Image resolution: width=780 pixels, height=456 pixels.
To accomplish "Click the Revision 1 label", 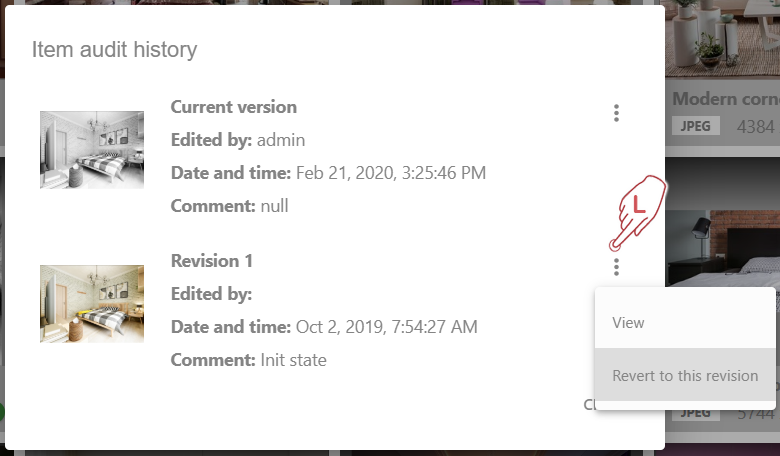I will pyautogui.click(x=212, y=261).
